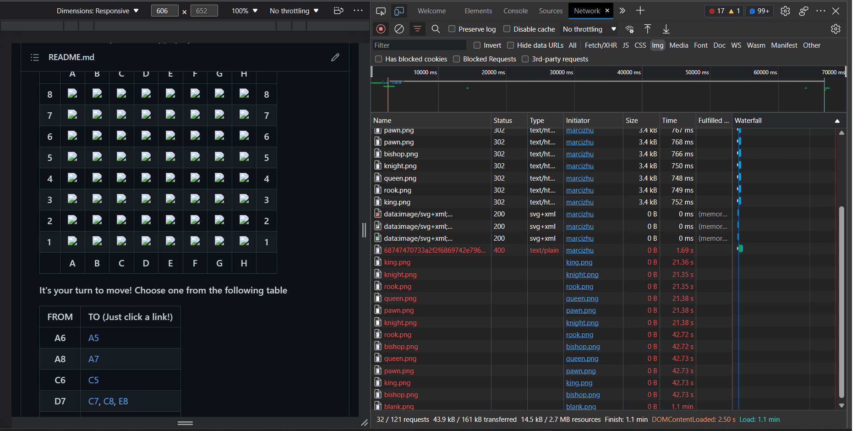Click the rotate device icon
This screenshot has height=431, width=868.
338,11
